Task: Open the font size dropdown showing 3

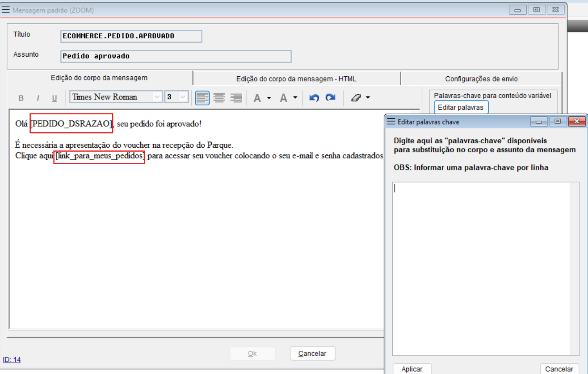Action: [183, 97]
